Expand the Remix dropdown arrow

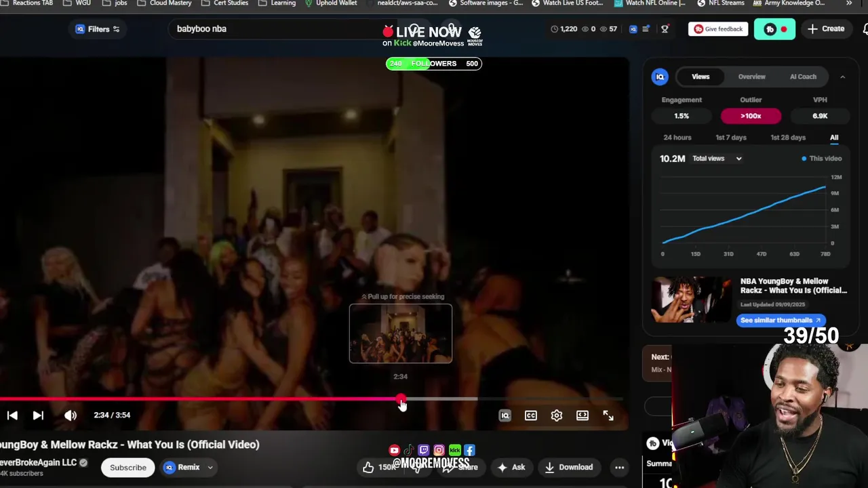[210, 467]
